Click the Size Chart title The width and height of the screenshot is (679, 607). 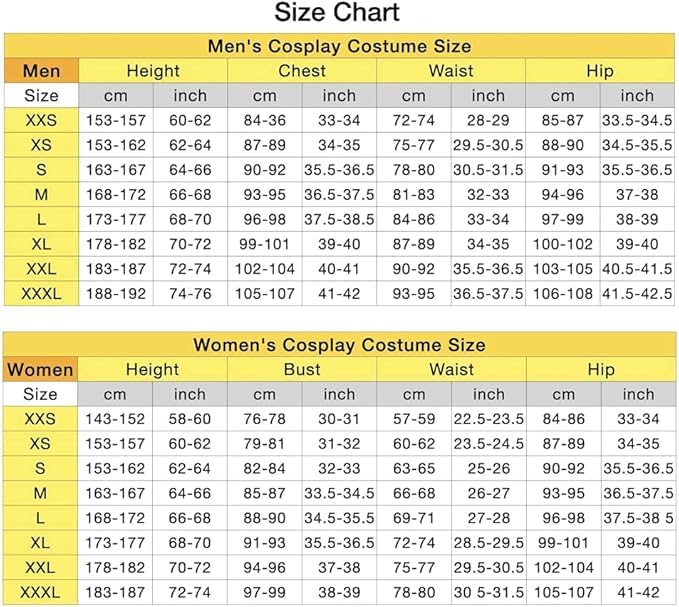tap(338, 14)
